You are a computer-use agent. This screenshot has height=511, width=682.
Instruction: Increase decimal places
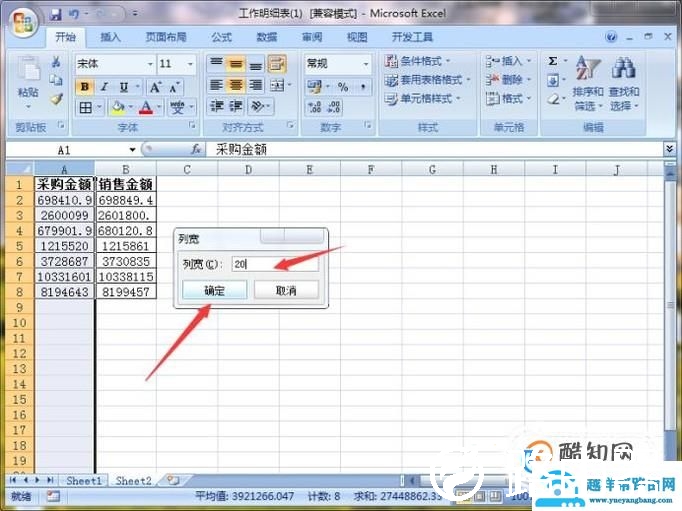click(x=314, y=107)
